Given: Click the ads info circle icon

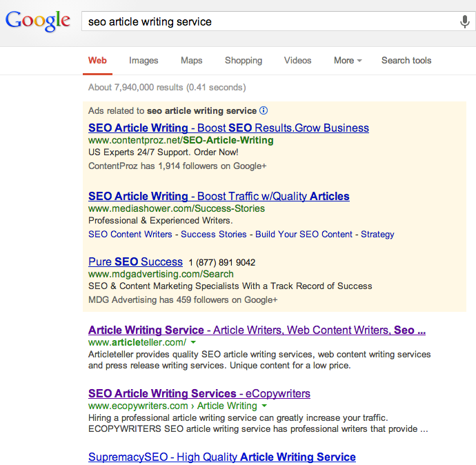Looking at the screenshot, I should click(264, 110).
